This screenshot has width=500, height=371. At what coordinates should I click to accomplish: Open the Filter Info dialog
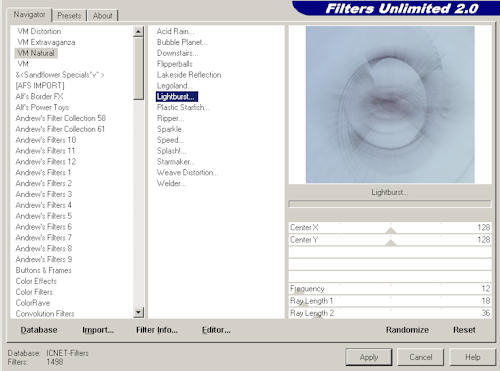(157, 330)
